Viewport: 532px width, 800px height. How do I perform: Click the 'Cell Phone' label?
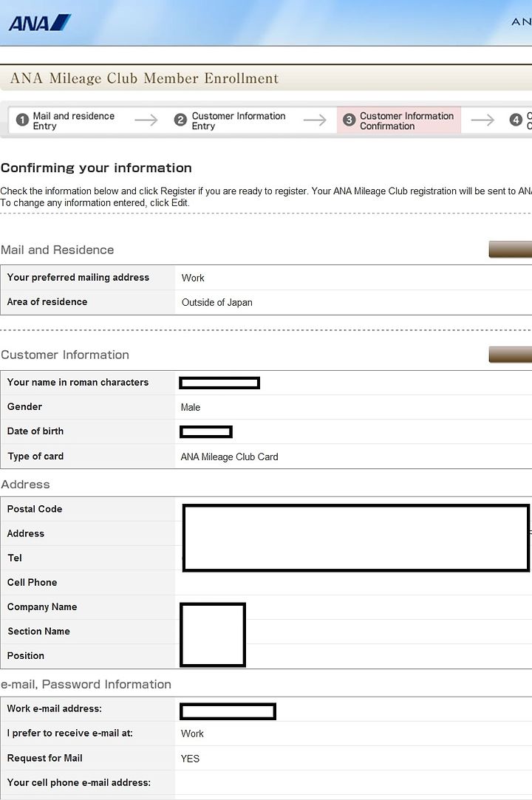coord(32,582)
